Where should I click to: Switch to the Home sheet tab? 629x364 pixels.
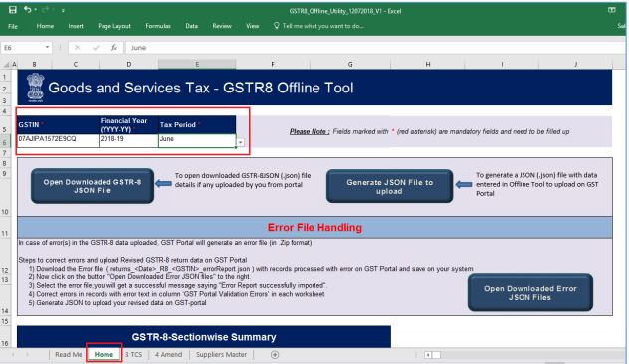pyautogui.click(x=104, y=354)
